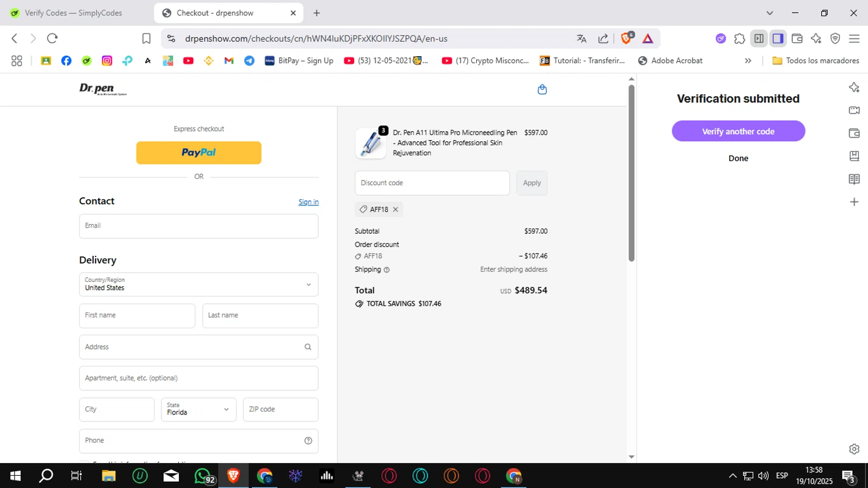Click Brave Shields lion icon
Image resolution: width=868 pixels, height=488 pixels.
coord(626,38)
